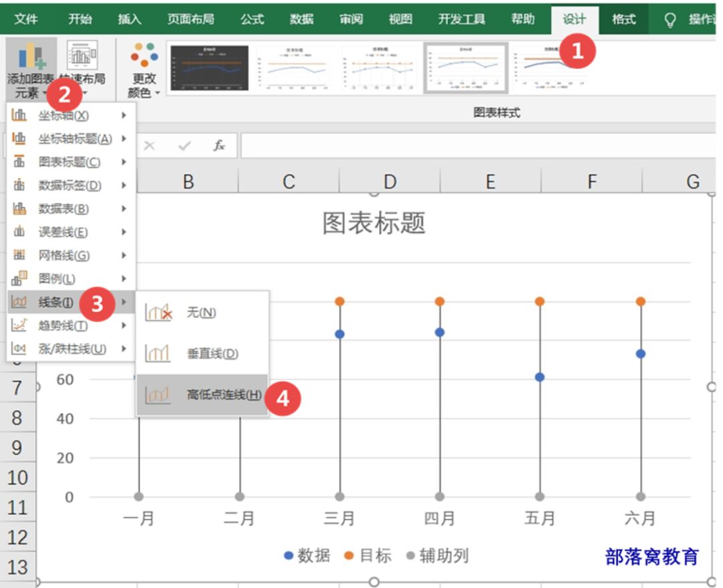
Task: Open the 数据 ribbon tab
Action: (x=301, y=19)
